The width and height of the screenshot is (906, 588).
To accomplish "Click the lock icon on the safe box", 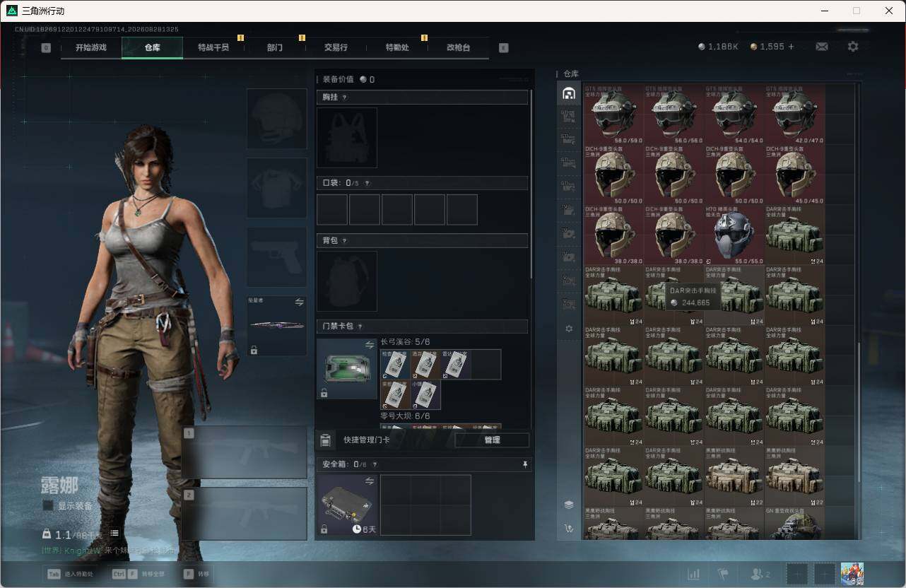I will click(324, 529).
